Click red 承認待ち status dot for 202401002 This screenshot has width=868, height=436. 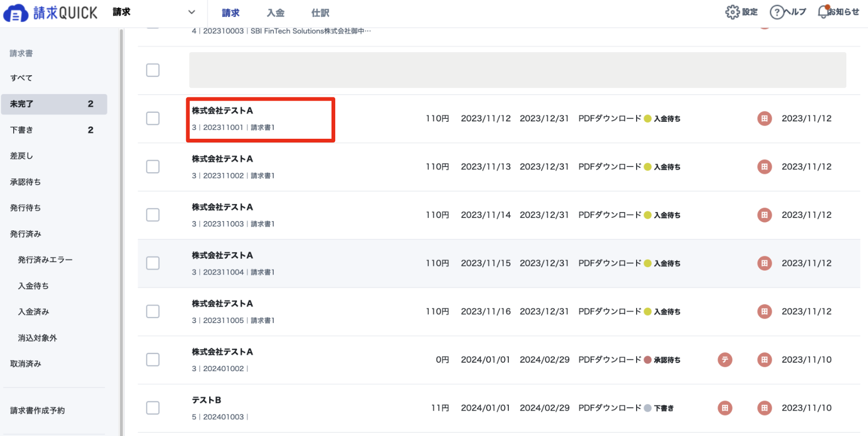(x=647, y=360)
